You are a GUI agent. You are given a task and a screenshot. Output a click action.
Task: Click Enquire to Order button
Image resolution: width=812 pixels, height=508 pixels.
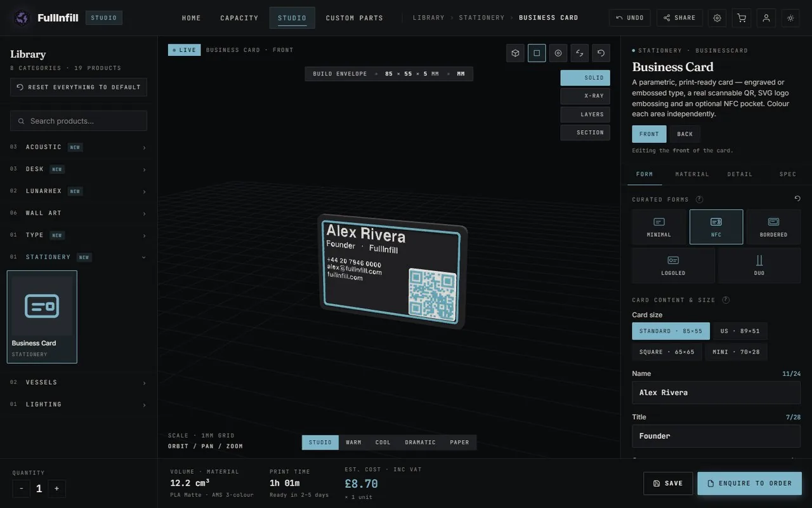[750, 483]
